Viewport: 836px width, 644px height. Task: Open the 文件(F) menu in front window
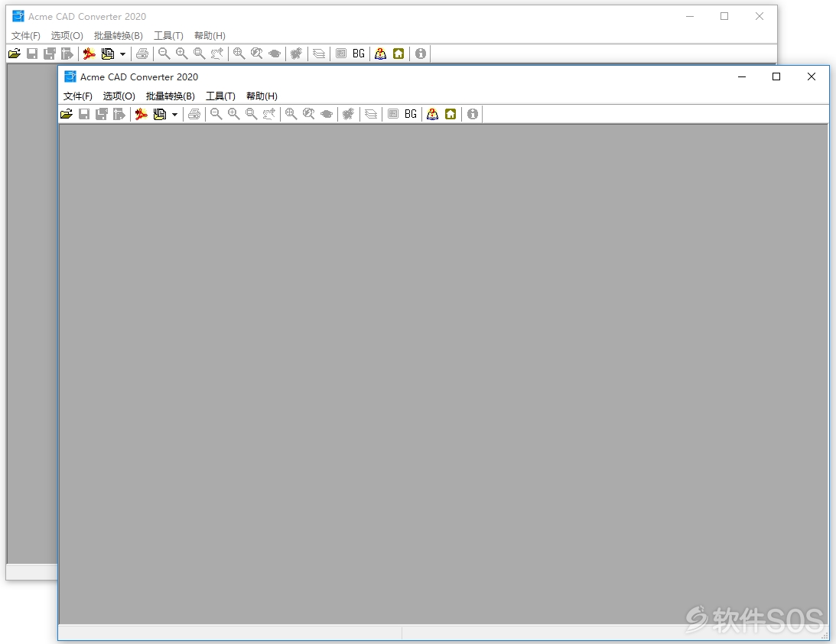point(78,96)
